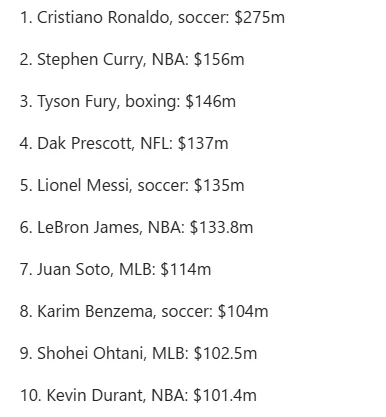
Task: Click the Shohei Ohtani MLB entry
Action: (x=138, y=353)
